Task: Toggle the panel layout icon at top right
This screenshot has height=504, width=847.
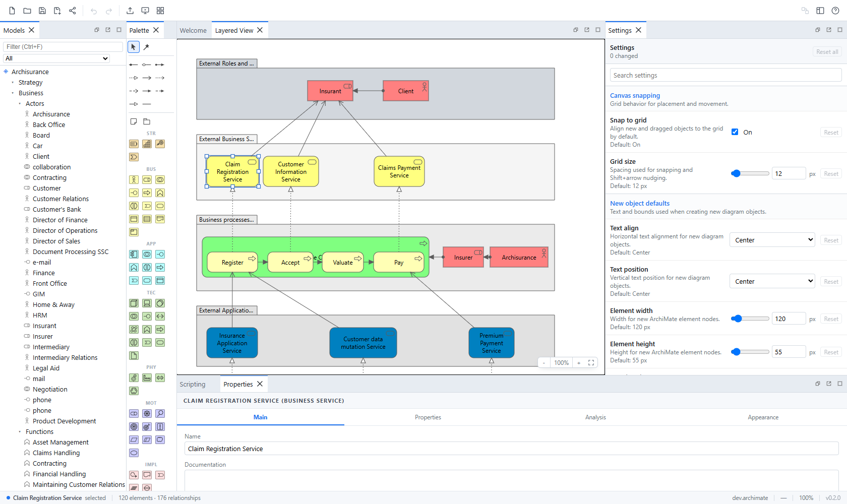Action: tap(820, 11)
